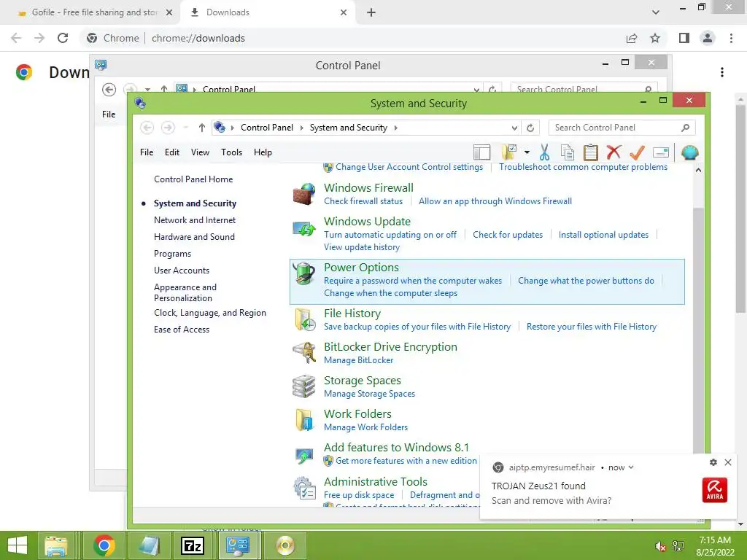Click the network tray icon
The height and width of the screenshot is (560, 747).
678,546
